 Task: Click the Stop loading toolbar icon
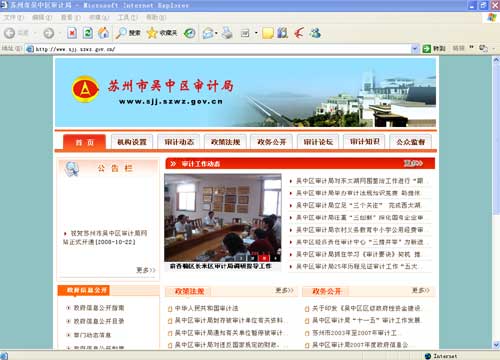[x=72, y=33]
